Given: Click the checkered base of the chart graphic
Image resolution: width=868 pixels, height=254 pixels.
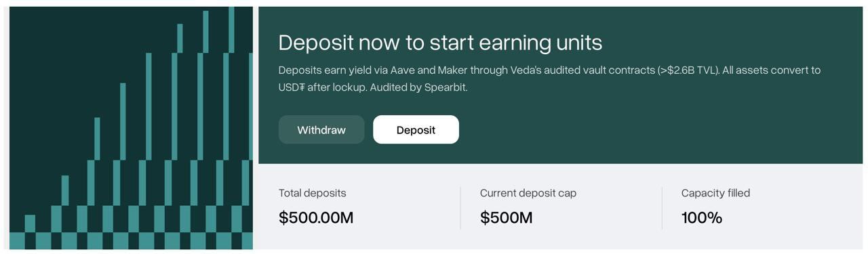Looking at the screenshot, I should (x=131, y=240).
